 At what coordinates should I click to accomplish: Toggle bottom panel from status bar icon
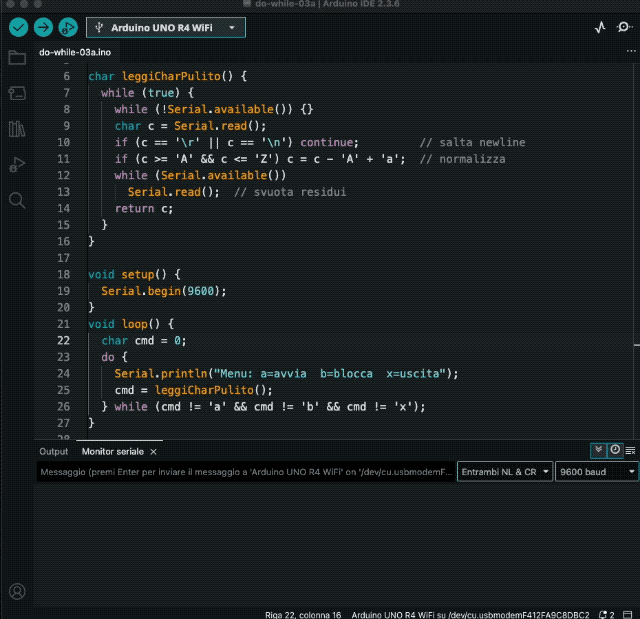628,614
